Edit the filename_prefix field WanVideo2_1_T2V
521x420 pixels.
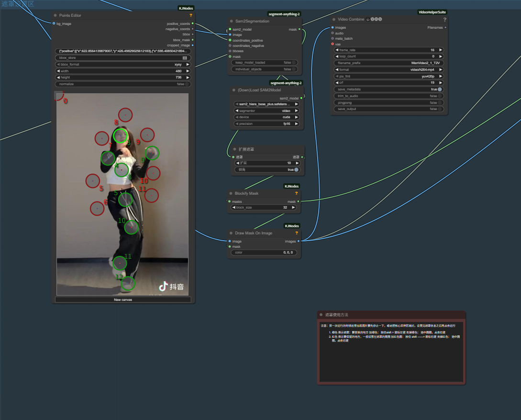tap(389, 63)
